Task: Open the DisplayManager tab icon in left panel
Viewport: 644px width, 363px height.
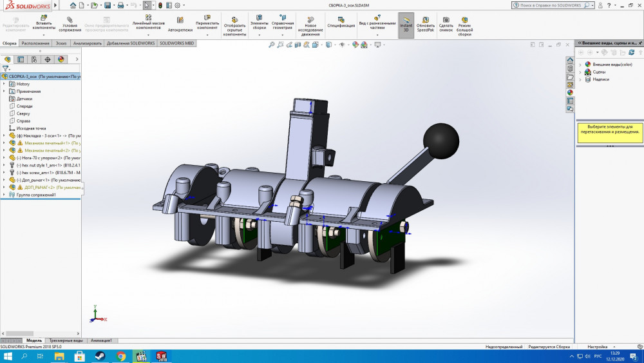Action: [61, 59]
